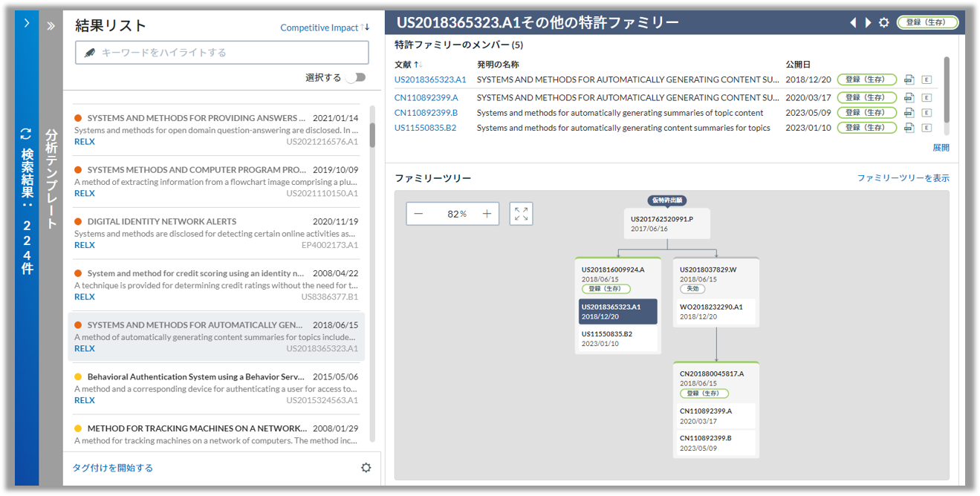This screenshot has width=980, height=496.
Task: Click タグ付けを開始する button
Action: coord(113,468)
